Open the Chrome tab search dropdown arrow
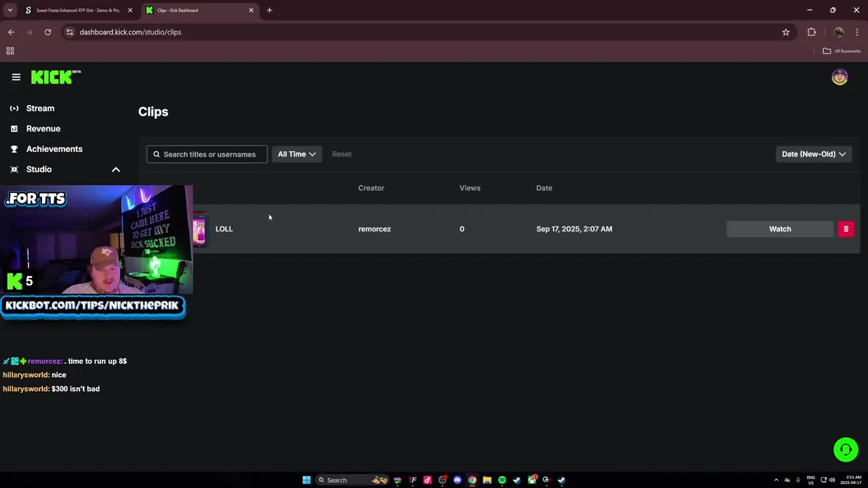The height and width of the screenshot is (488, 868). 9,10
